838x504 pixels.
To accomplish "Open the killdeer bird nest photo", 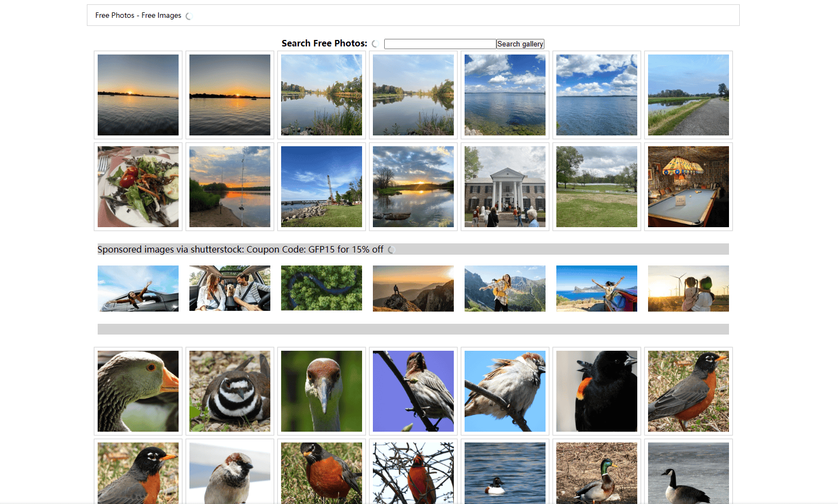I will coord(229,391).
